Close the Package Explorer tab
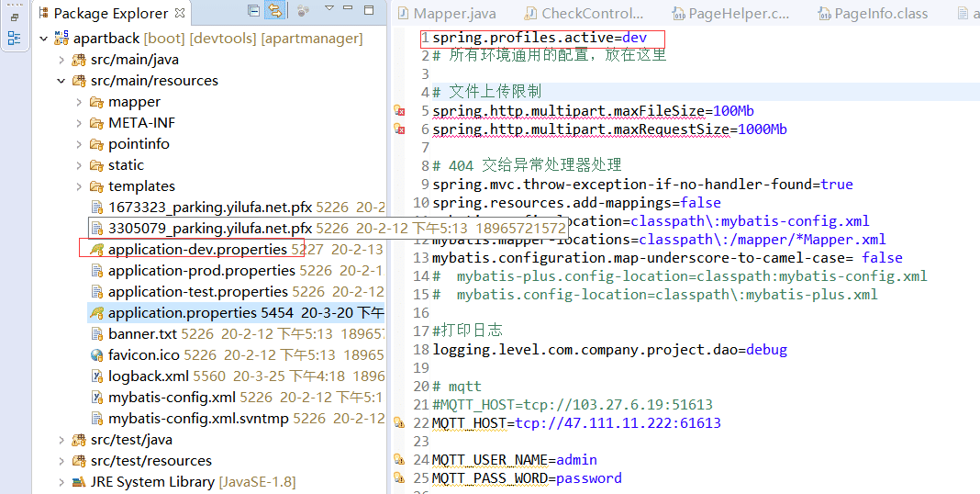Screen dimensions: 980x494 click(179, 12)
